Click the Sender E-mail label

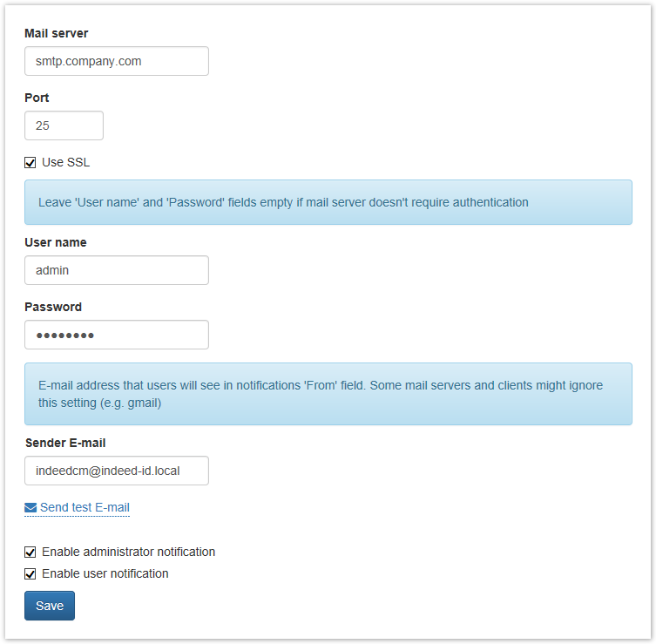click(65, 444)
